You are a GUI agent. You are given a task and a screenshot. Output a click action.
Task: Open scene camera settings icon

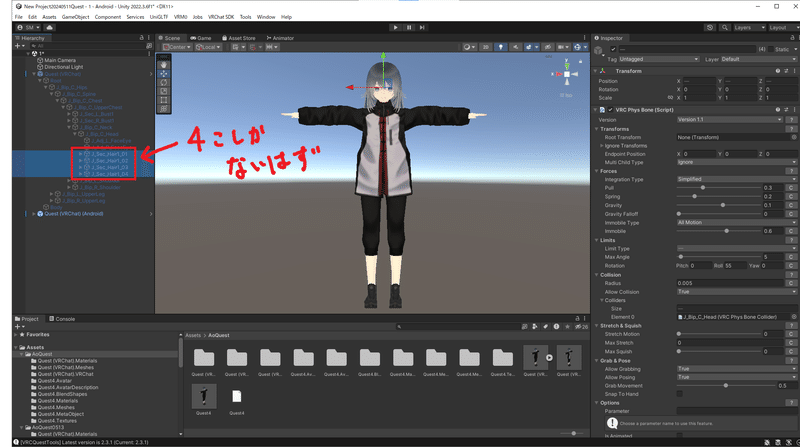point(563,47)
